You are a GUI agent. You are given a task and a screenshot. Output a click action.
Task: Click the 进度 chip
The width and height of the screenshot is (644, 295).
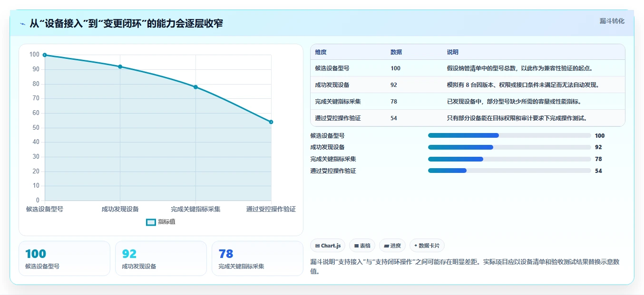392,246
